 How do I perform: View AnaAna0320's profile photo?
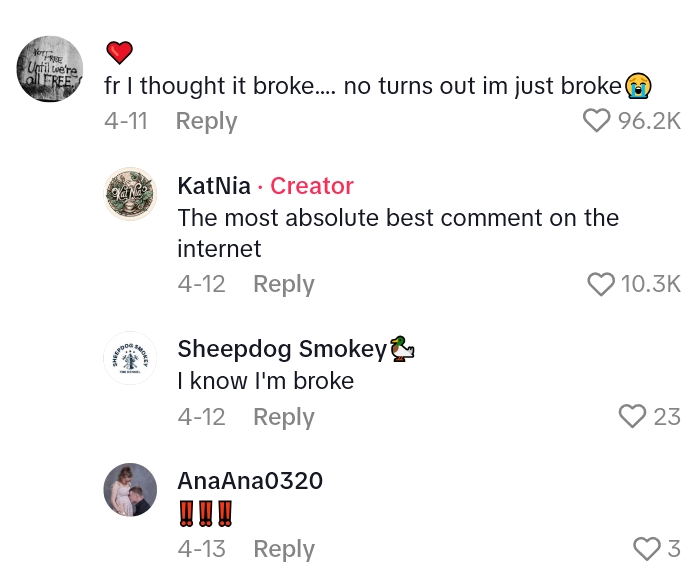pyautogui.click(x=130, y=490)
